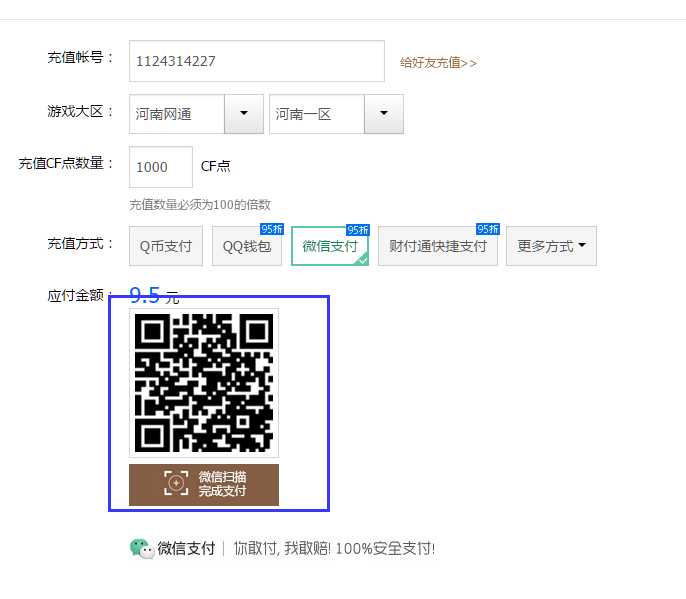Expand the 河南网通 region dropdown arrow
Viewport: 686px width, 599px height.
[x=244, y=114]
